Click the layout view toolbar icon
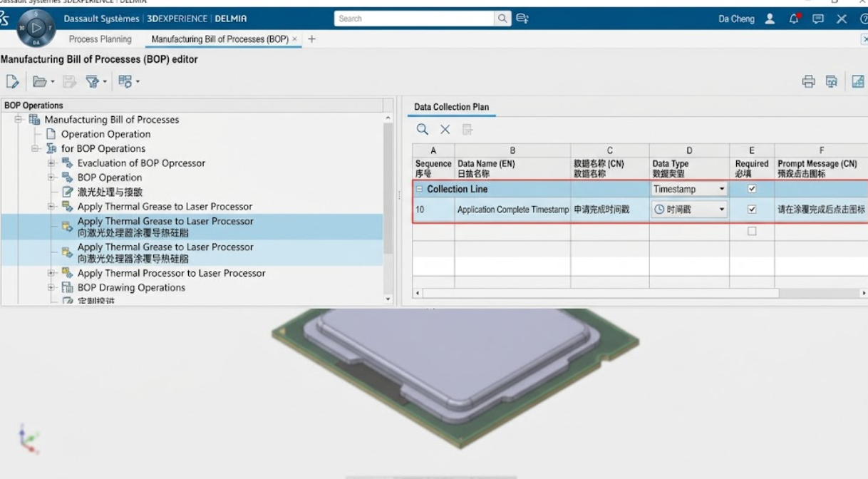This screenshot has height=479, width=868. click(125, 82)
